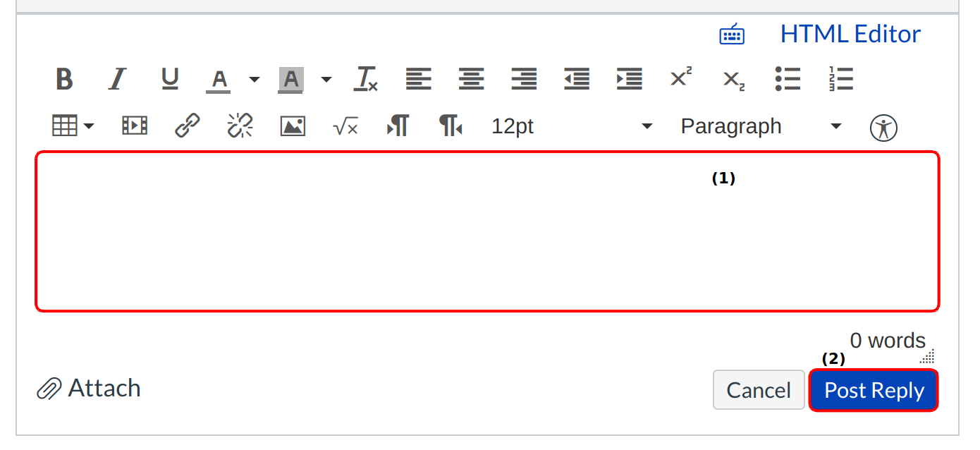Image resolution: width=980 pixels, height=450 pixels.
Task: Click inside the reply text area
Action: point(486,231)
